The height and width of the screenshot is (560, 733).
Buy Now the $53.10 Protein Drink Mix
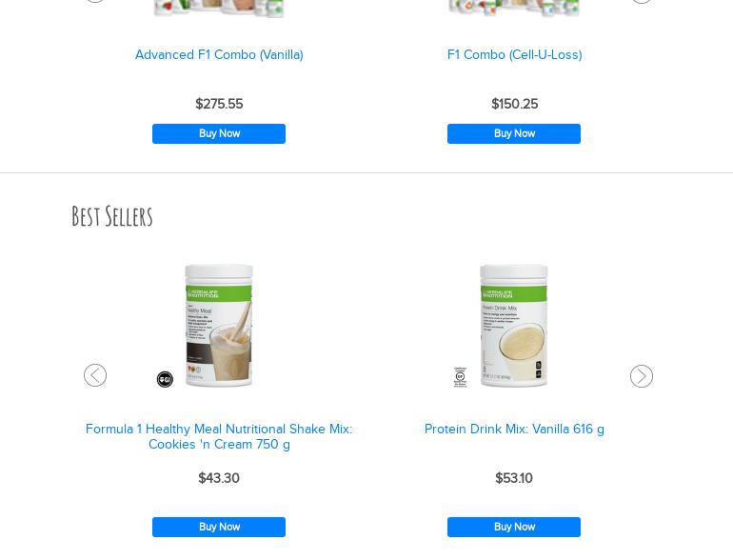(x=514, y=527)
